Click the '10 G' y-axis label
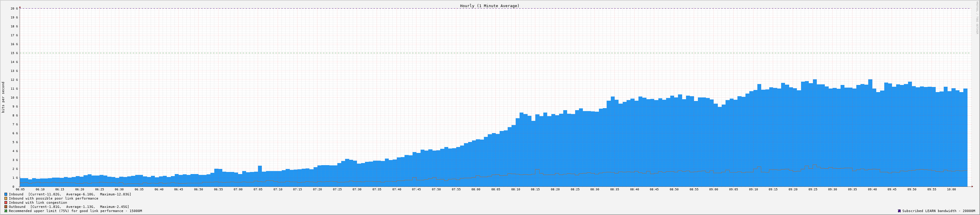Image resolution: width=980 pixels, height=215 pixels. tap(14, 98)
